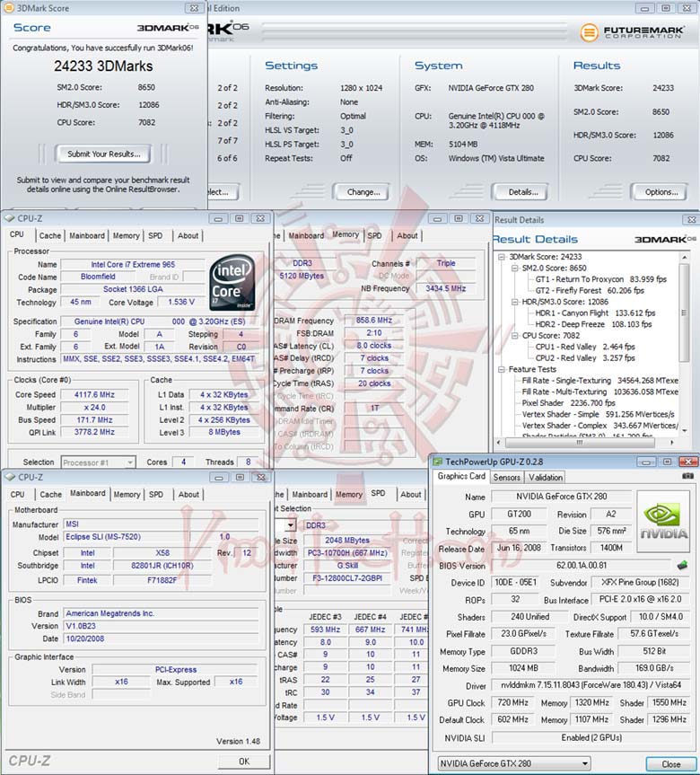This screenshot has width=700, height=775.
Task: Select the Pixel Shader 2236.700 fps row
Action: 569,403
